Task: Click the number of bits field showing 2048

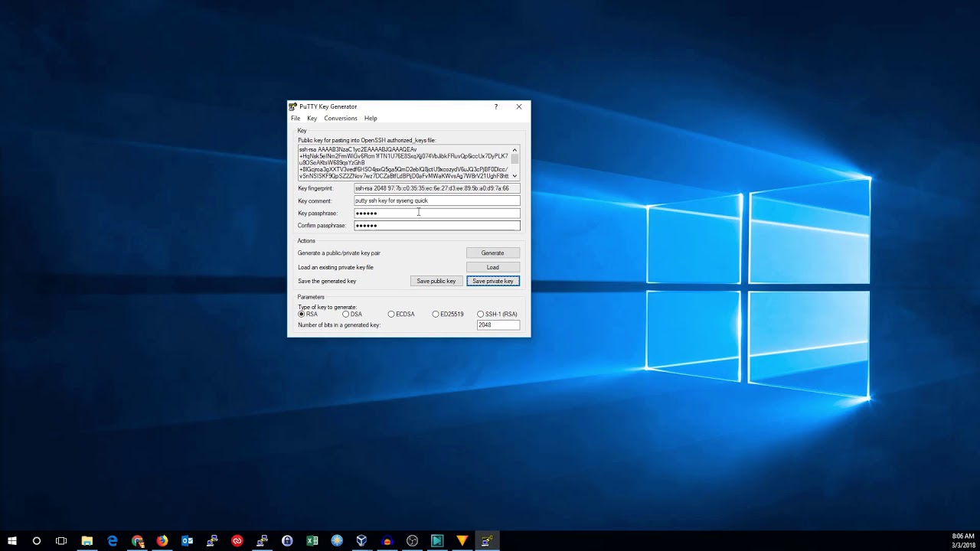Action: 498,325
